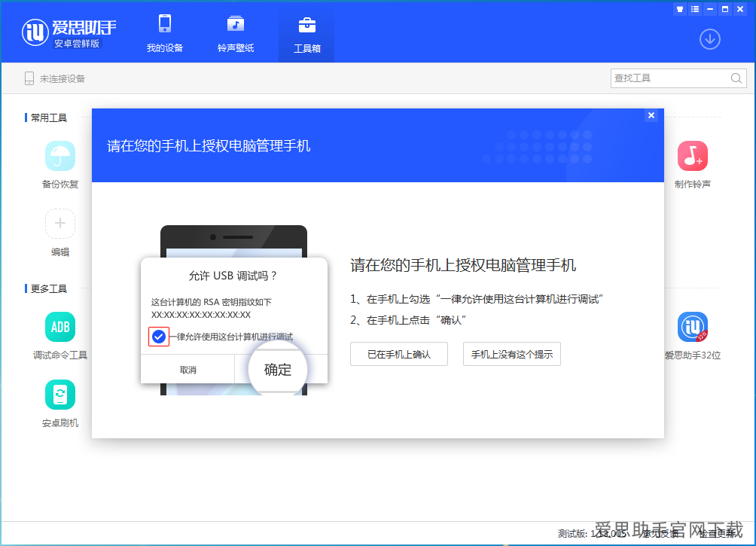Open the 铃声壁纸 tab
This screenshot has height=546, width=756.
[x=235, y=33]
